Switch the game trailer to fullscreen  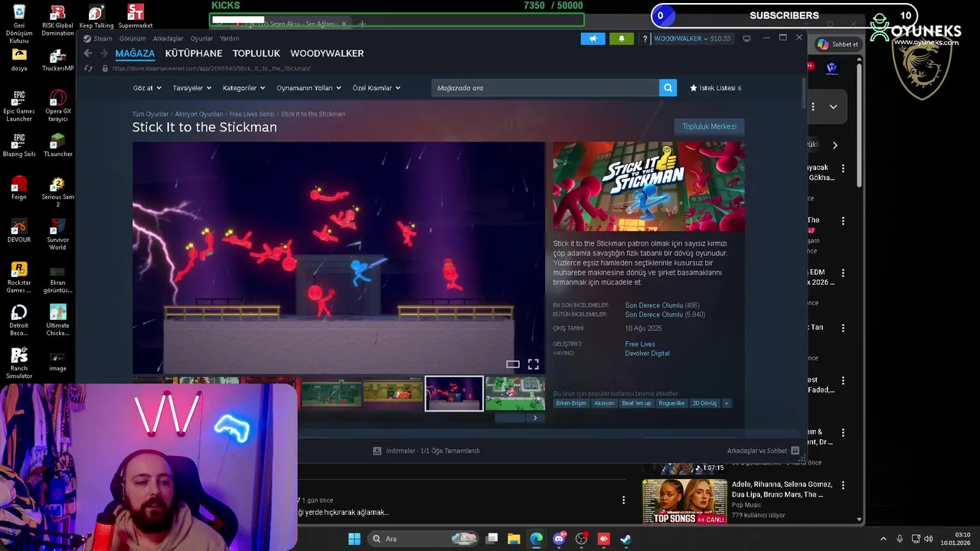pos(533,364)
